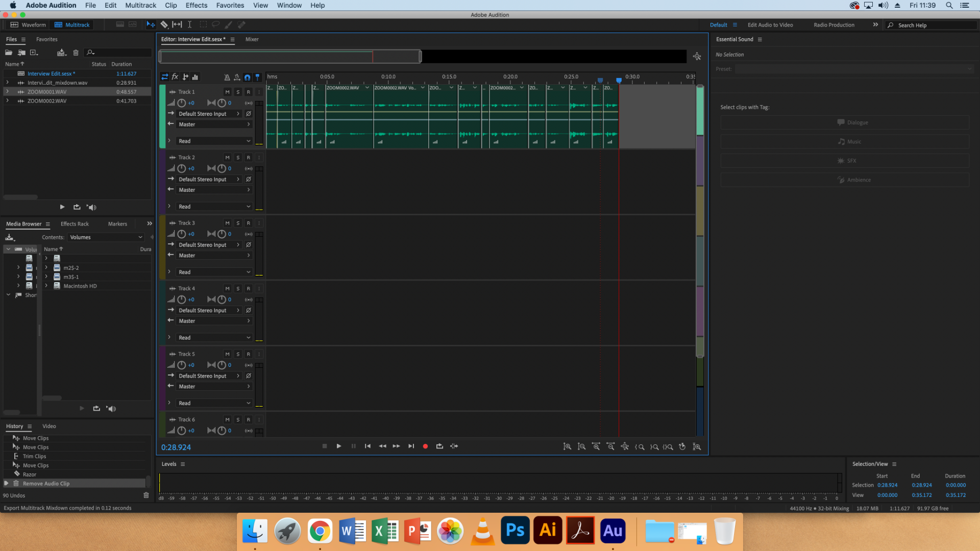Click the Stop button in transport
Viewport: 980px width, 551px height.
click(x=325, y=446)
